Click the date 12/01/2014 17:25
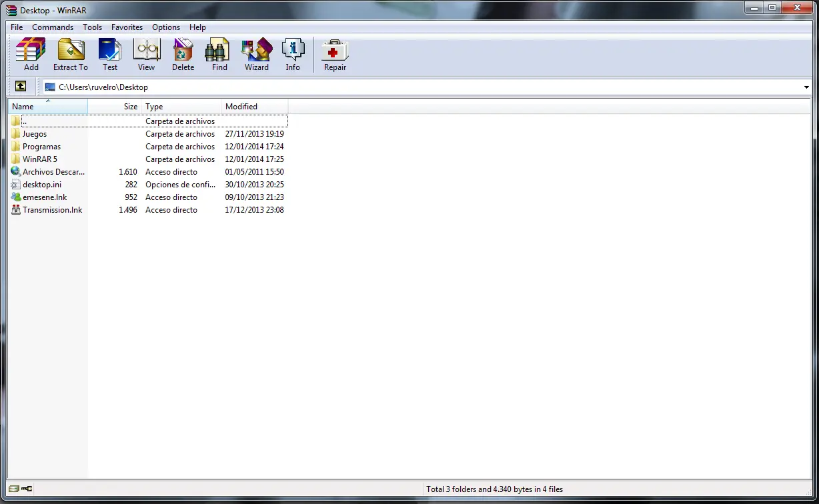Image resolution: width=819 pixels, height=504 pixels. (x=255, y=159)
